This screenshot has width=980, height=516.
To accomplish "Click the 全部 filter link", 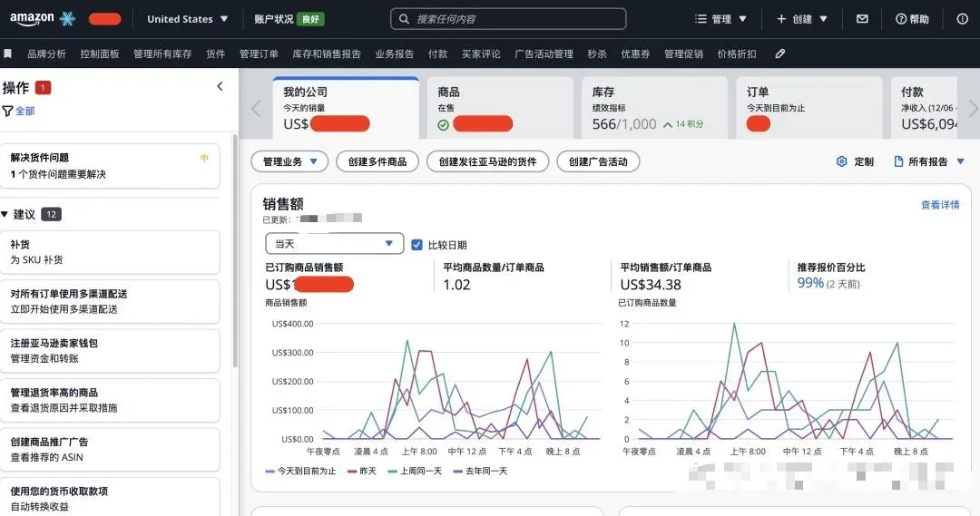I will [25, 112].
